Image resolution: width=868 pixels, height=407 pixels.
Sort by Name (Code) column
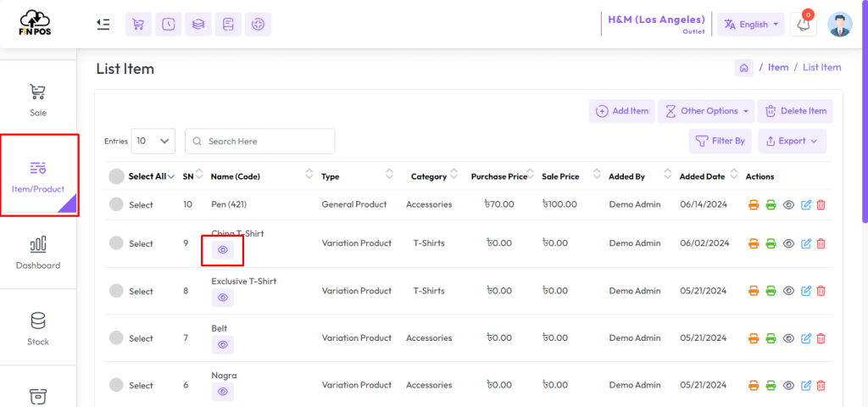pyautogui.click(x=309, y=174)
